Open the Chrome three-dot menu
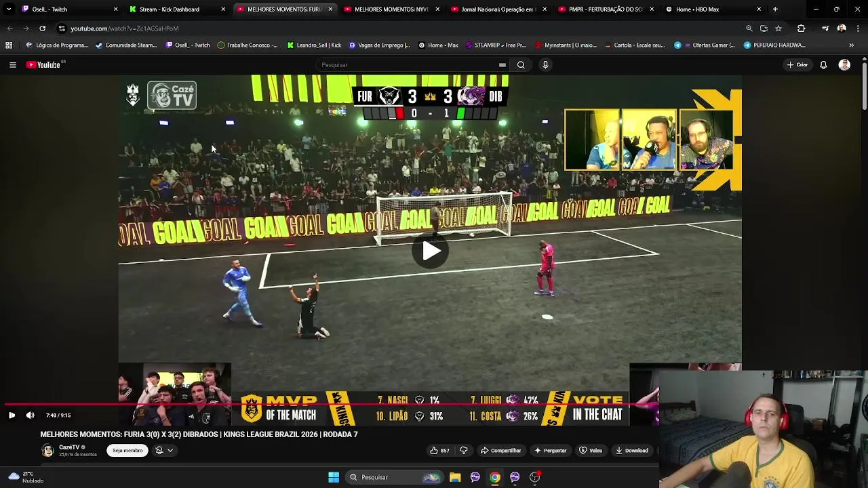The height and width of the screenshot is (488, 868). click(x=858, y=28)
